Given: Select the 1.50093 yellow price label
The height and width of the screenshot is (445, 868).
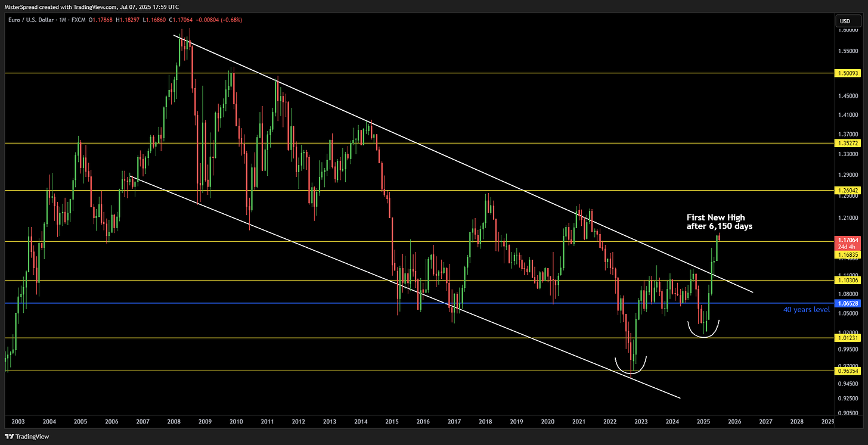Looking at the screenshot, I should (x=849, y=73).
